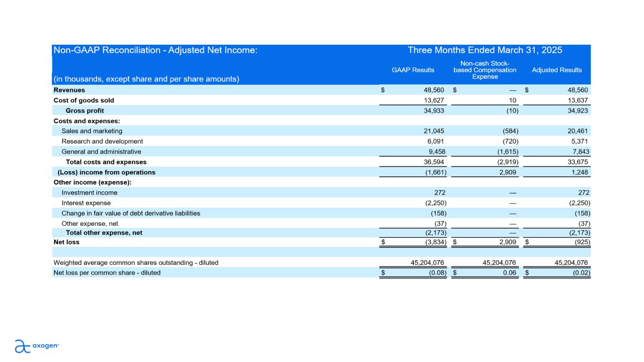Select the 'Three Months Ended March 31, 2025' heading
This screenshot has height=362, width=644.
click(485, 50)
